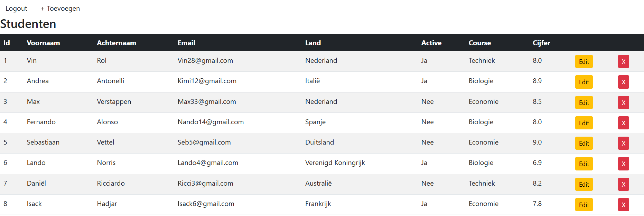The width and height of the screenshot is (644, 216).
Task: Remove Lando Norris from the table
Action: click(x=623, y=164)
